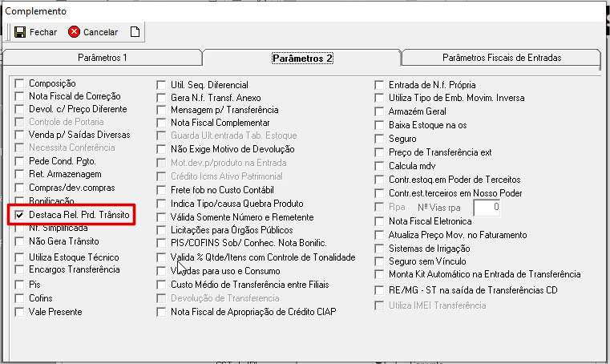The width and height of the screenshot is (610, 364).
Task: Tick Mensagem p/ Transferência
Action: pyautogui.click(x=161, y=110)
